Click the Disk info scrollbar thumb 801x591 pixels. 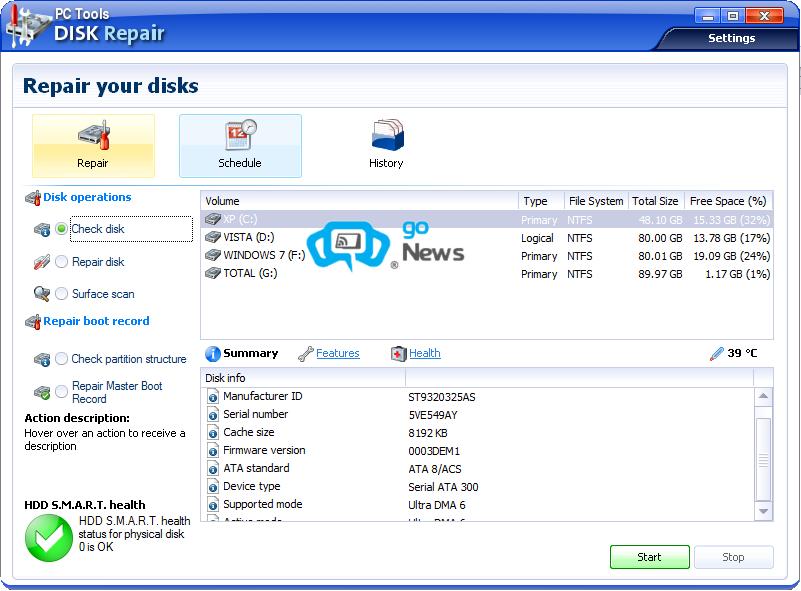pyautogui.click(x=763, y=460)
